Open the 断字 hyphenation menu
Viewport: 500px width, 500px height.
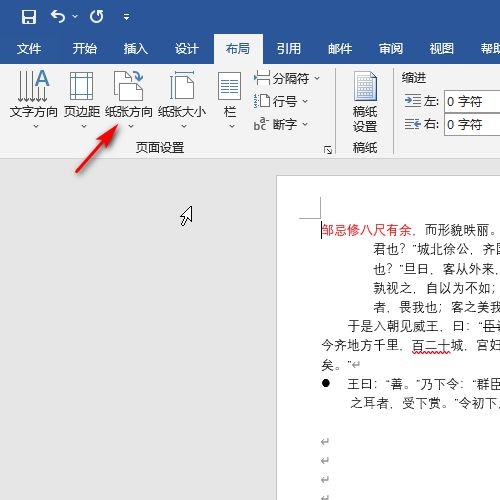coord(281,125)
